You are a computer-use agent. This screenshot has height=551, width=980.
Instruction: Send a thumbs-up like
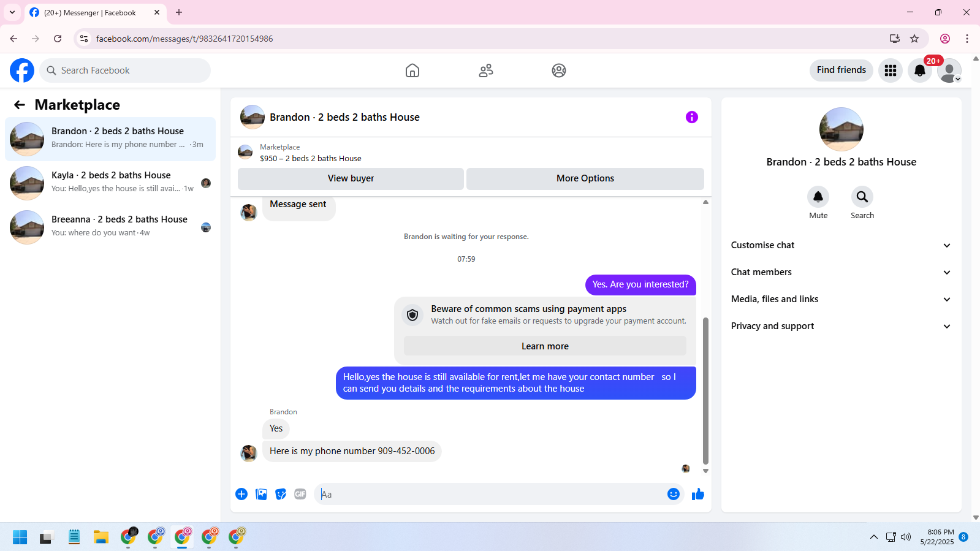pos(698,494)
